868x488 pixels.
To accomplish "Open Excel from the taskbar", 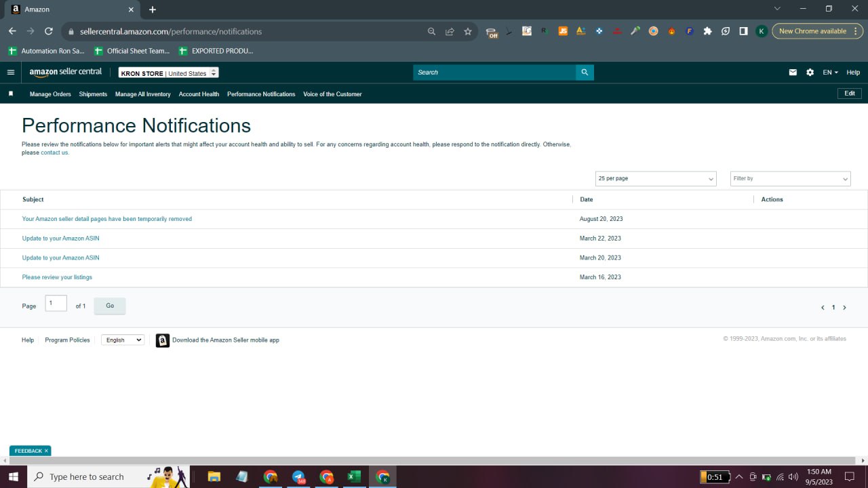I will 353,476.
